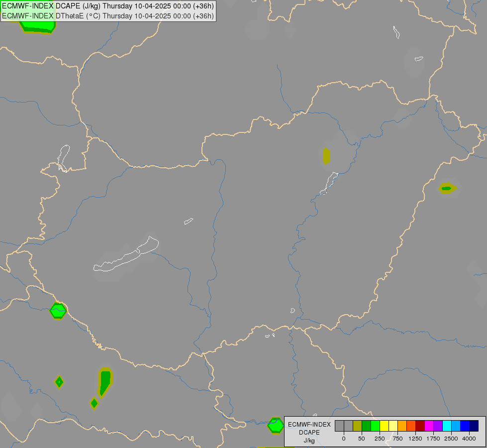This screenshot has width=487, height=448.
Task: Pick the light blue legend swatch
Action: click(x=456, y=426)
